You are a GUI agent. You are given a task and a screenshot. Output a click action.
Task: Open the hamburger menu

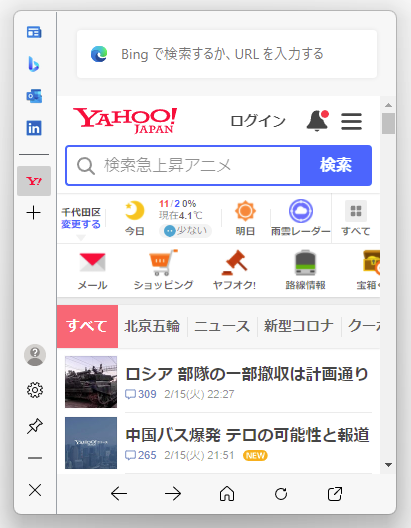(351, 121)
